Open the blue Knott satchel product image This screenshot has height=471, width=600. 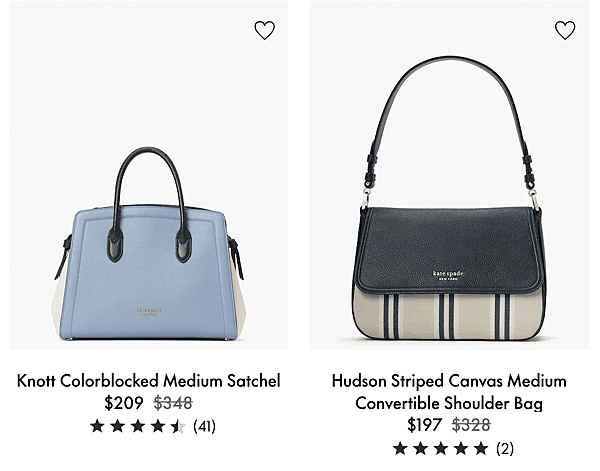[x=148, y=175]
